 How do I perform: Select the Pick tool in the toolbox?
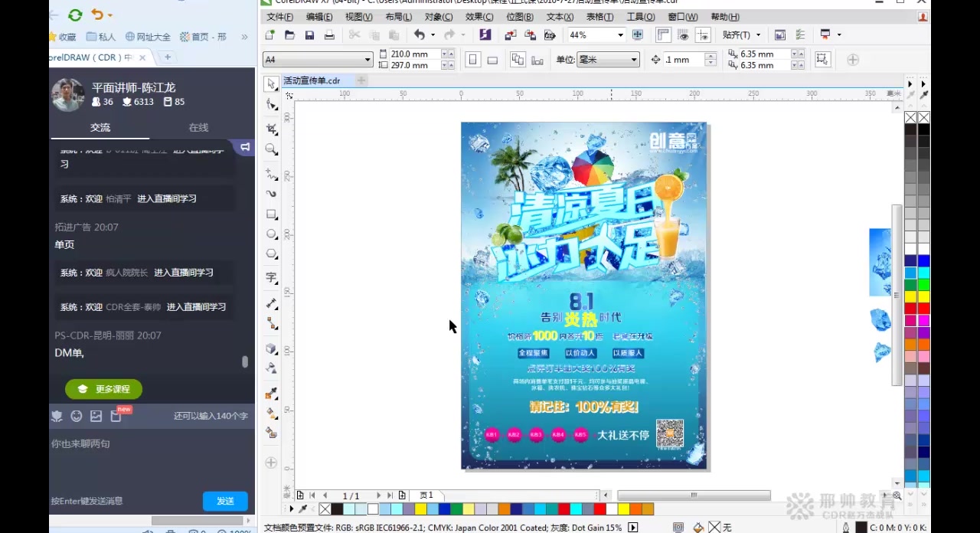coord(271,84)
